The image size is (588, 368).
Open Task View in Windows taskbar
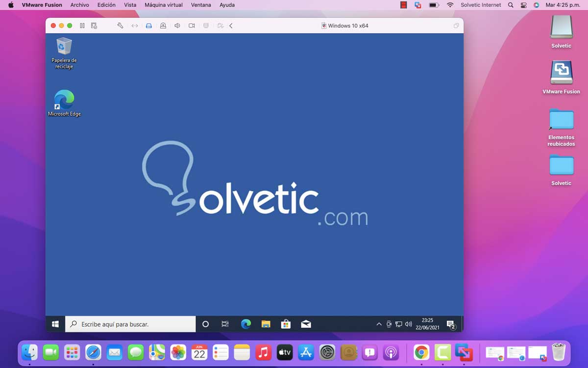[225, 324]
